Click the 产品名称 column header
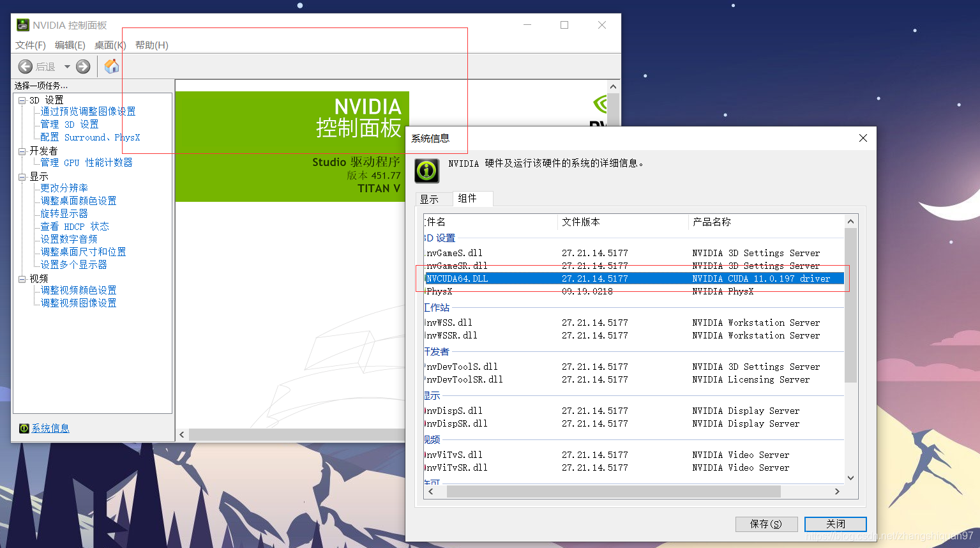The width and height of the screenshot is (980, 548). point(766,222)
